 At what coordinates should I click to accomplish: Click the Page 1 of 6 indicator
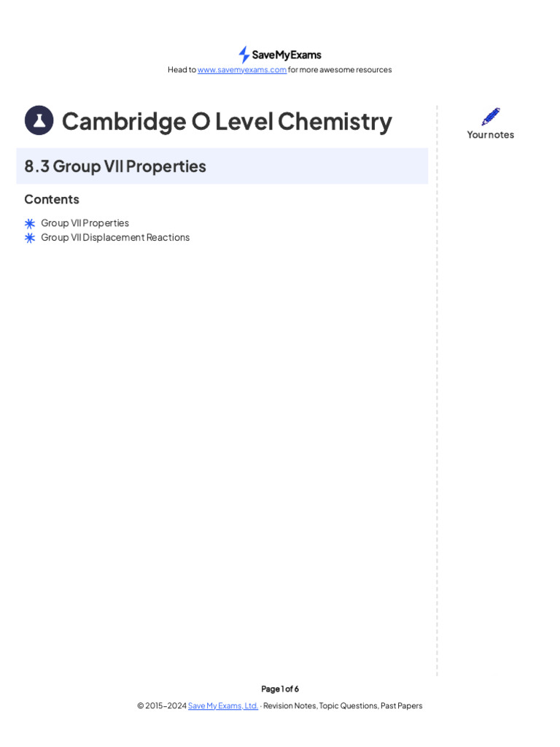(x=280, y=689)
